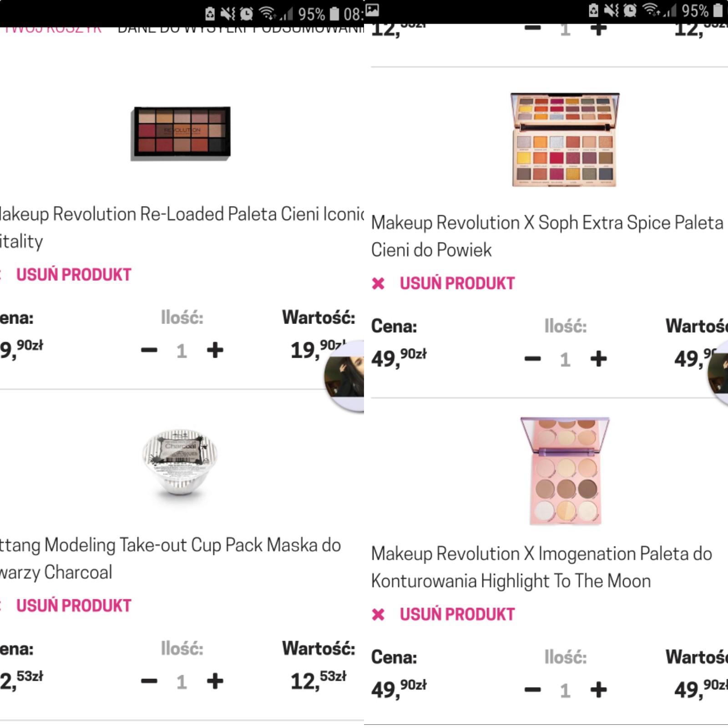This screenshot has width=728, height=728.
Task: Open the Re-Loaded palette product image
Action: point(182,133)
